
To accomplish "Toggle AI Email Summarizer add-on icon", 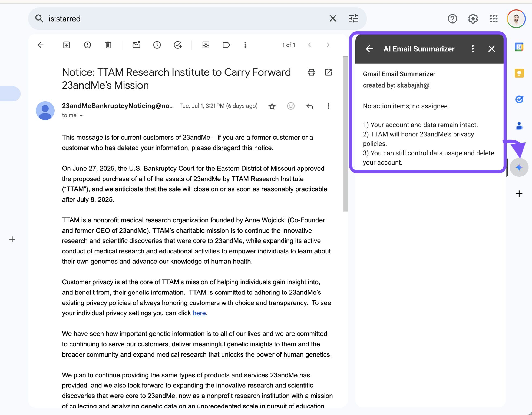I will click(519, 168).
